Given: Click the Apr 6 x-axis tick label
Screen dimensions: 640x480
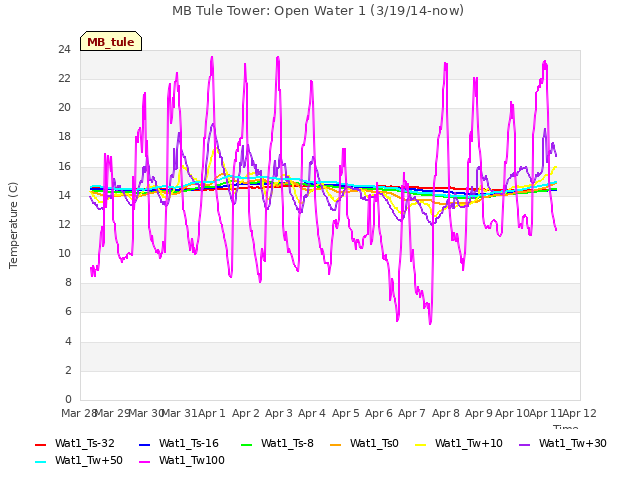Looking at the screenshot, I should tap(379, 413).
